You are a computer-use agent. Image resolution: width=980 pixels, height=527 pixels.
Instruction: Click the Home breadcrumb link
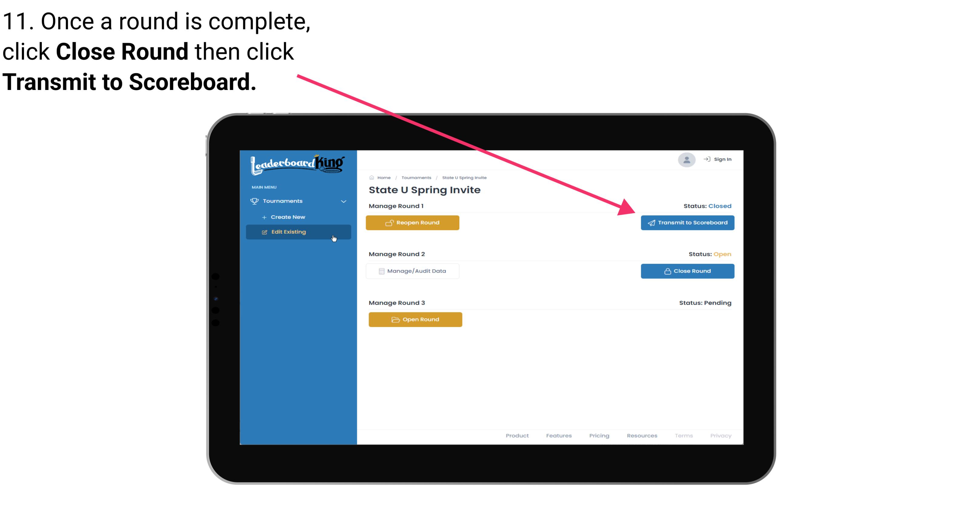[383, 177]
